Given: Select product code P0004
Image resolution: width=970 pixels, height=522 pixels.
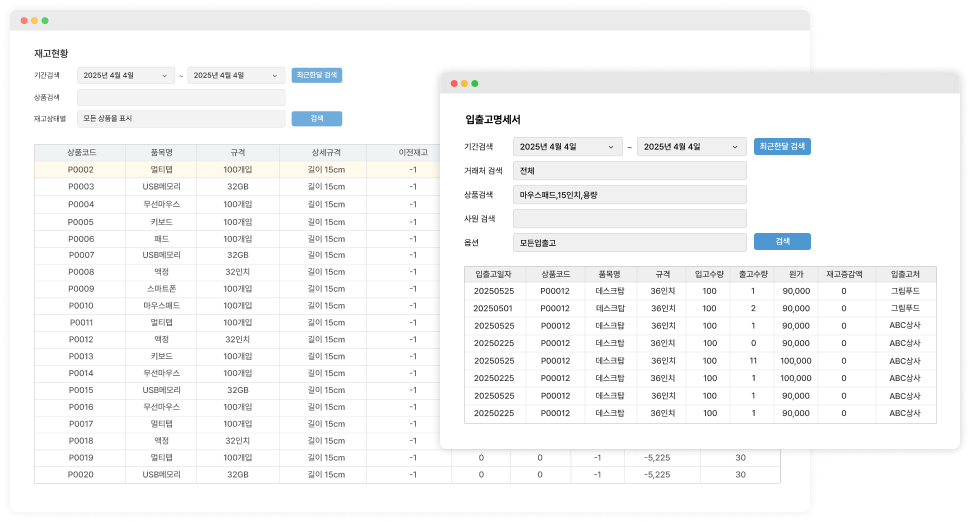Looking at the screenshot, I should pyautogui.click(x=81, y=204).
